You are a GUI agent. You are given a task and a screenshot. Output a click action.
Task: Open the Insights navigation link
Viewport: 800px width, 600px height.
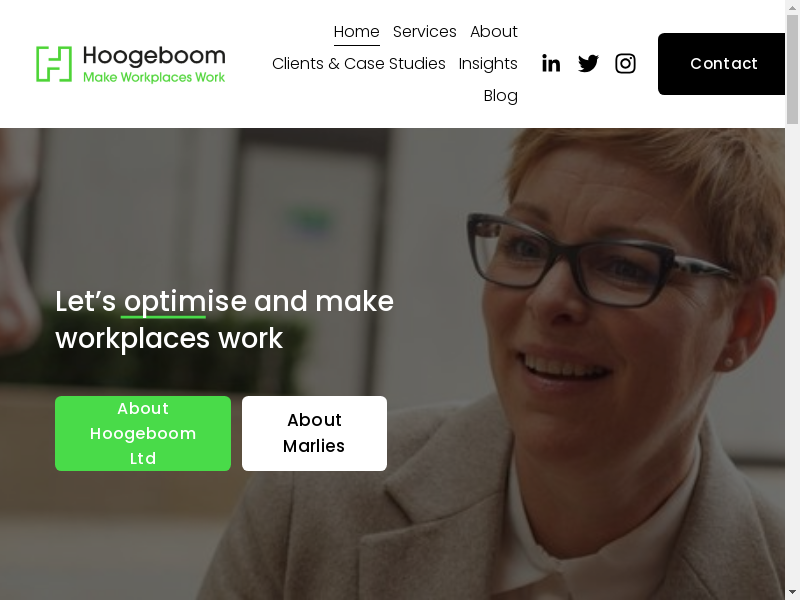coord(488,64)
